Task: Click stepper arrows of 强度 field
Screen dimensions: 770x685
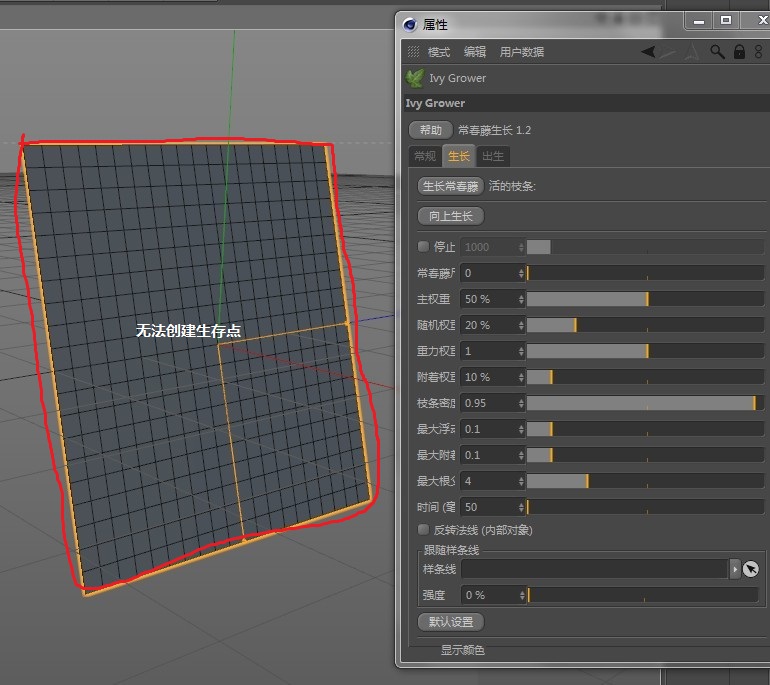Action: (x=522, y=595)
